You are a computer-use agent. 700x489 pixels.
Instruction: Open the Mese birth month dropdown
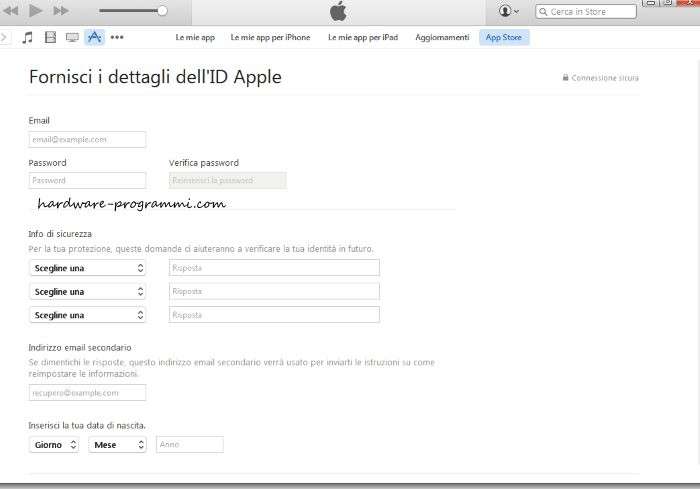[117, 445]
